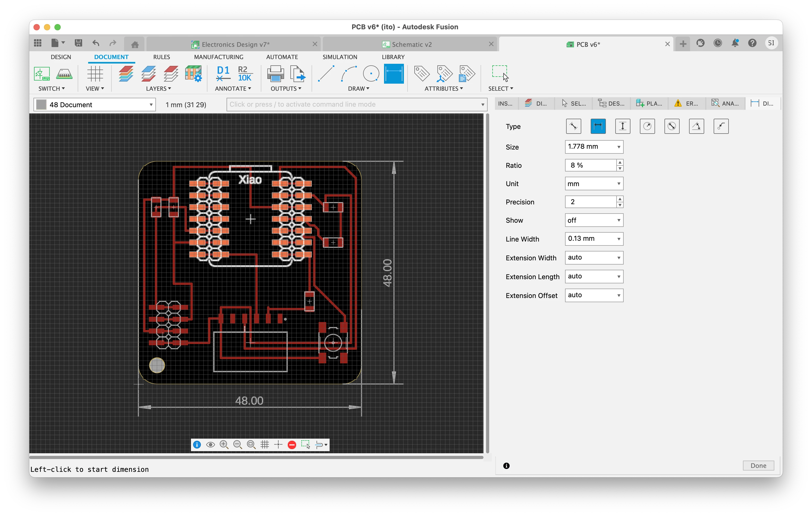The width and height of the screenshot is (812, 516).
Task: Click the blue-and-red layer stack icon
Action: [x=148, y=74]
